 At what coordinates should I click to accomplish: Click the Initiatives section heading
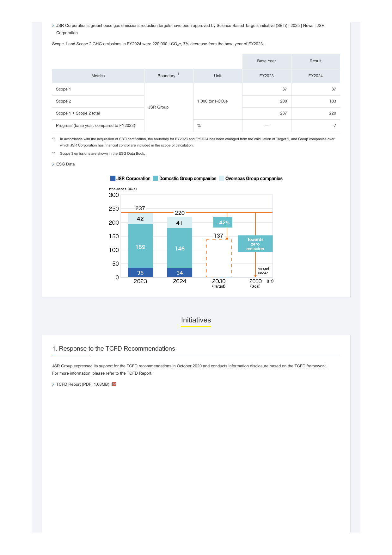pyautogui.click(x=196, y=320)
